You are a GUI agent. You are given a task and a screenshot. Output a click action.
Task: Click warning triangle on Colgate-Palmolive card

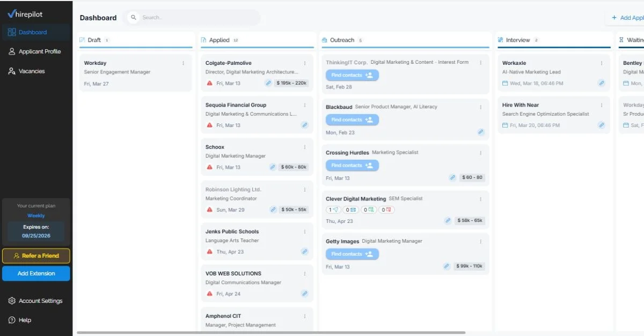coord(210,83)
